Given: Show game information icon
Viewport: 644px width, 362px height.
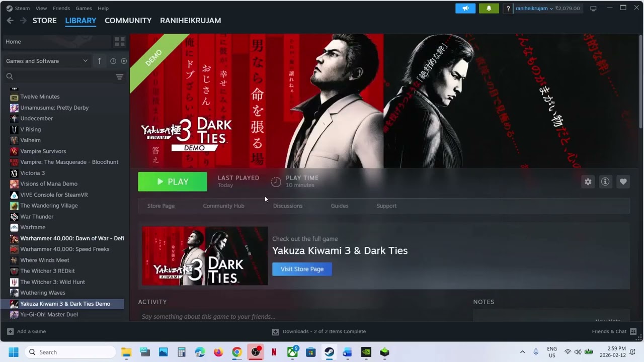Looking at the screenshot, I should tap(605, 182).
